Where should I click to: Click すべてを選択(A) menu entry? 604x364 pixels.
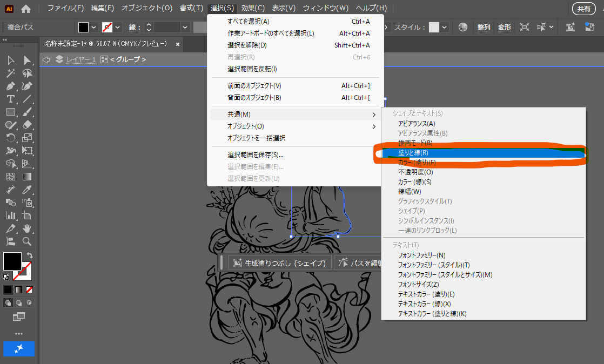point(249,22)
